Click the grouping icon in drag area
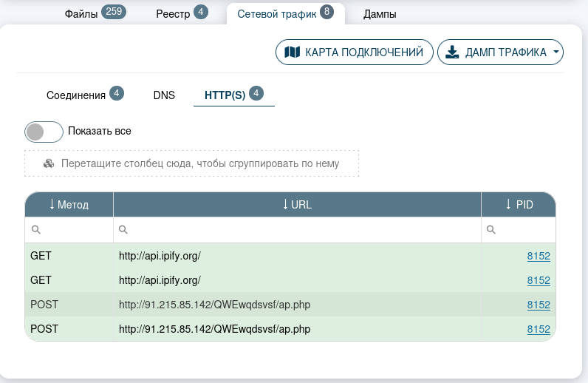588x383 pixels. 49,163
